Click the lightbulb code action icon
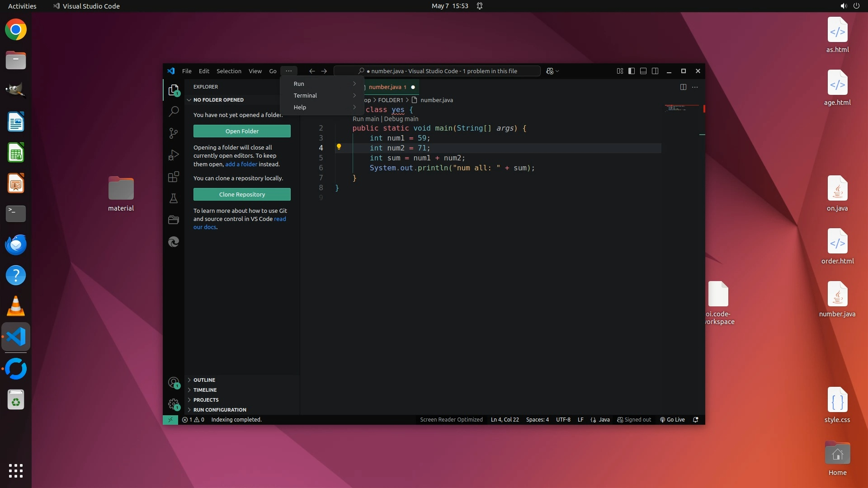Image resolution: width=868 pixels, height=488 pixels. (x=339, y=147)
